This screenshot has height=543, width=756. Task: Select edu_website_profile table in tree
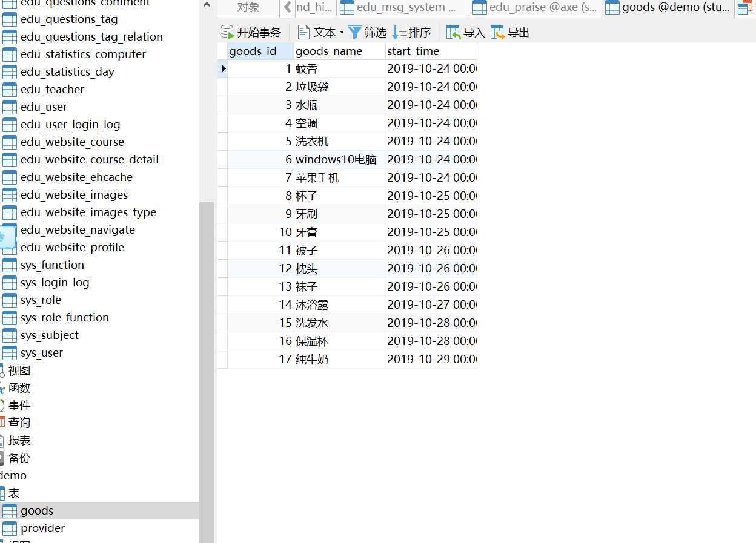tap(72, 248)
